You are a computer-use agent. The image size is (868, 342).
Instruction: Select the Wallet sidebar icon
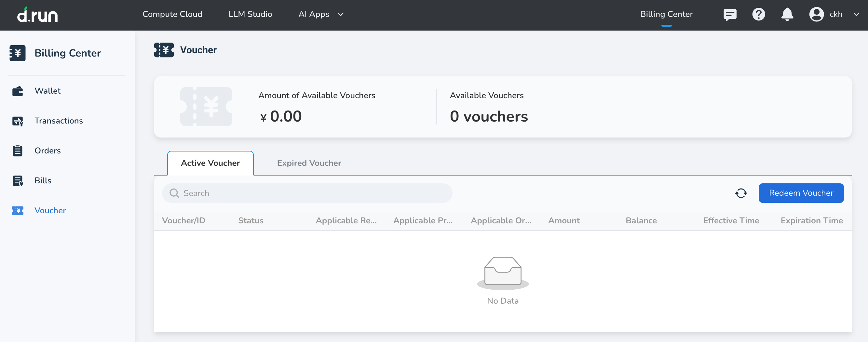point(18,91)
